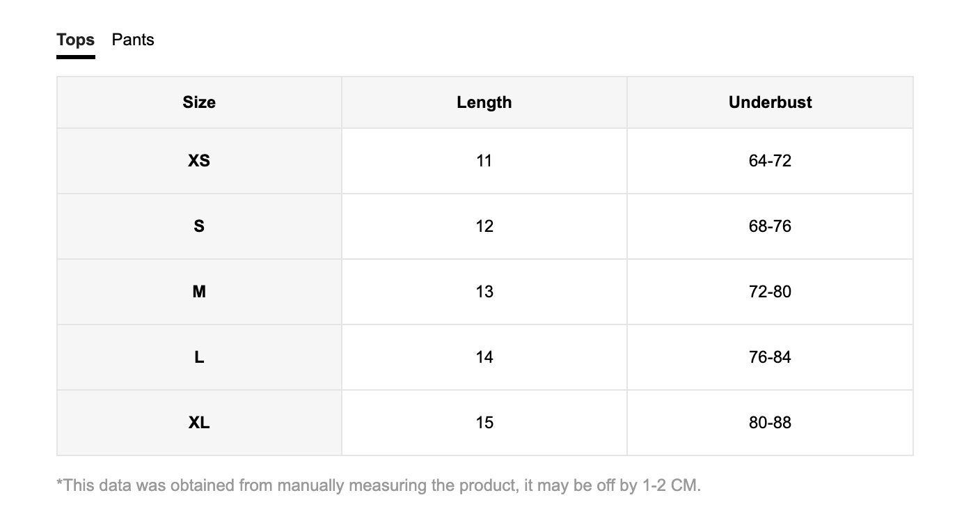The height and width of the screenshot is (532, 980).
Task: Select the Tops tab
Action: pyautogui.click(x=76, y=40)
